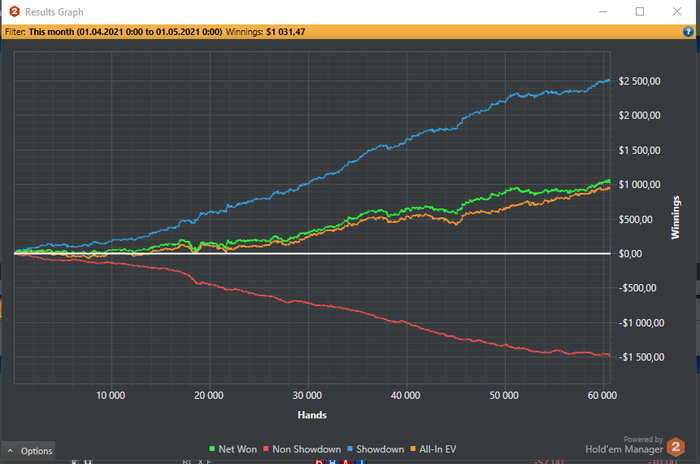The image size is (700, 464).
Task: Click the Hold'em Manager 2 logo badge
Action: click(x=675, y=447)
